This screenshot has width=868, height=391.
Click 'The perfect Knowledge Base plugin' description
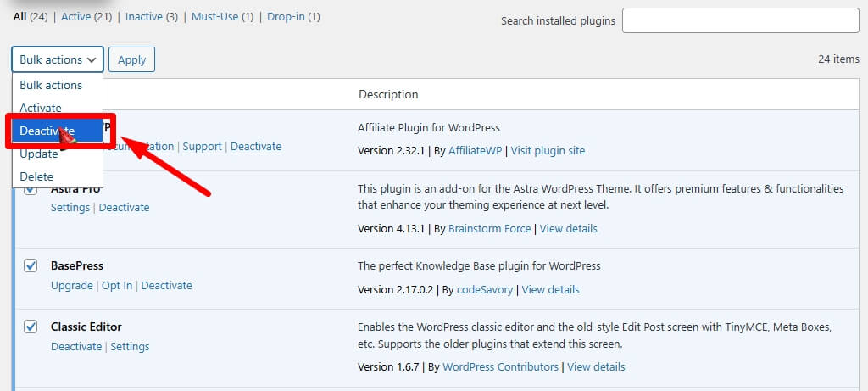480,265
